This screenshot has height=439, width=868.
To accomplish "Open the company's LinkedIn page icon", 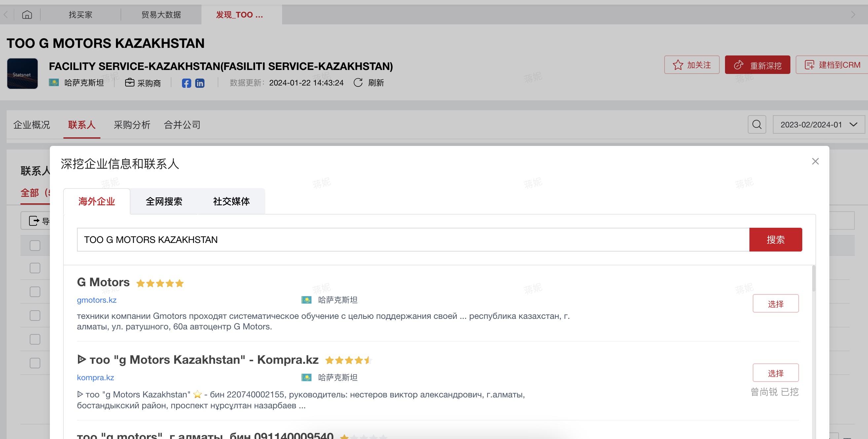I will click(200, 83).
